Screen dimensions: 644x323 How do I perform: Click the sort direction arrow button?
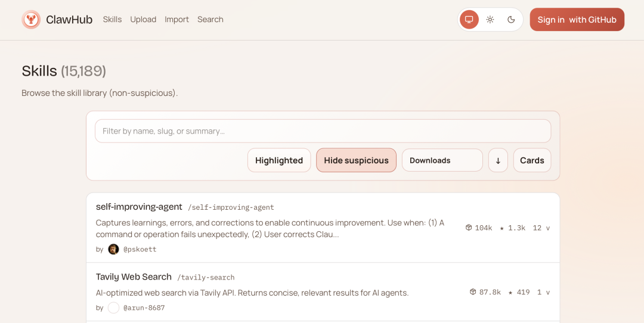coord(498,160)
